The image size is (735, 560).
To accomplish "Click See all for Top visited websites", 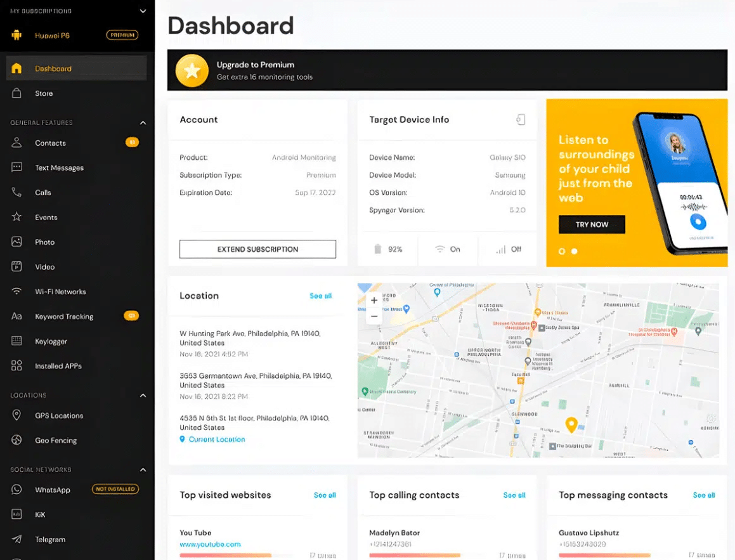I will [x=325, y=495].
